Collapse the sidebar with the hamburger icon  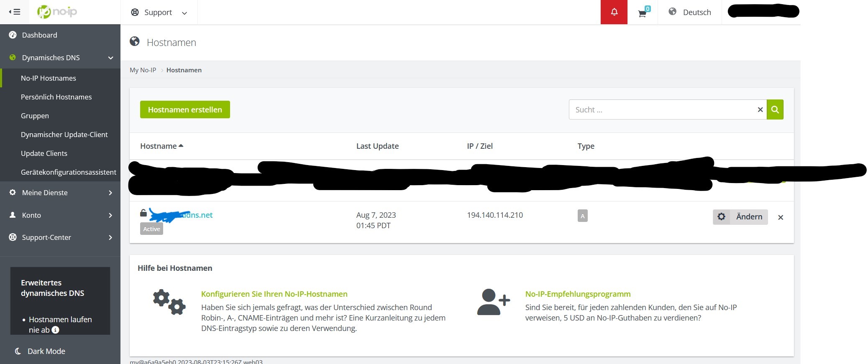click(15, 12)
